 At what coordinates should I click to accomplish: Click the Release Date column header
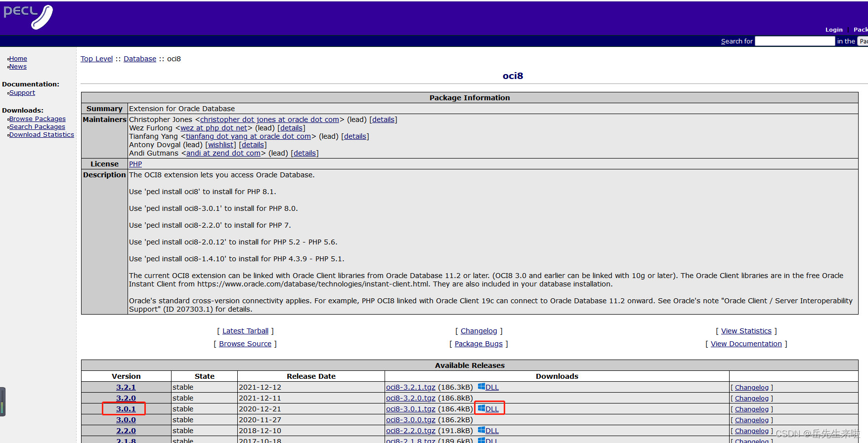pyautogui.click(x=311, y=376)
